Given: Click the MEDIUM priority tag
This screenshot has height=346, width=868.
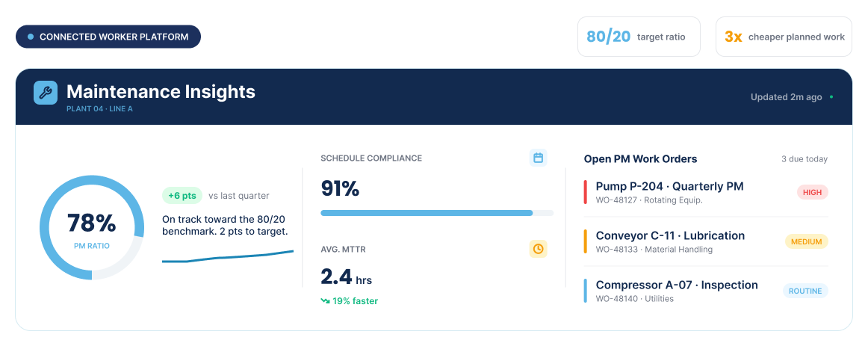Looking at the screenshot, I should [x=806, y=242].
